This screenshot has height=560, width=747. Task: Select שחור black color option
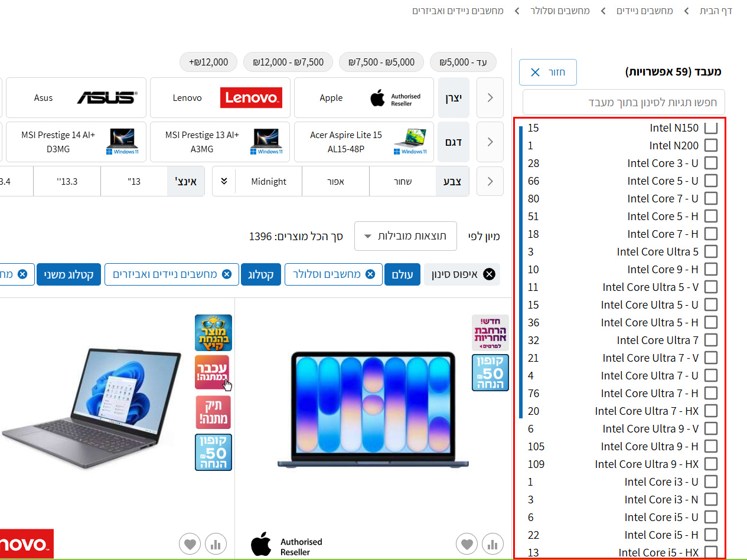(x=403, y=181)
